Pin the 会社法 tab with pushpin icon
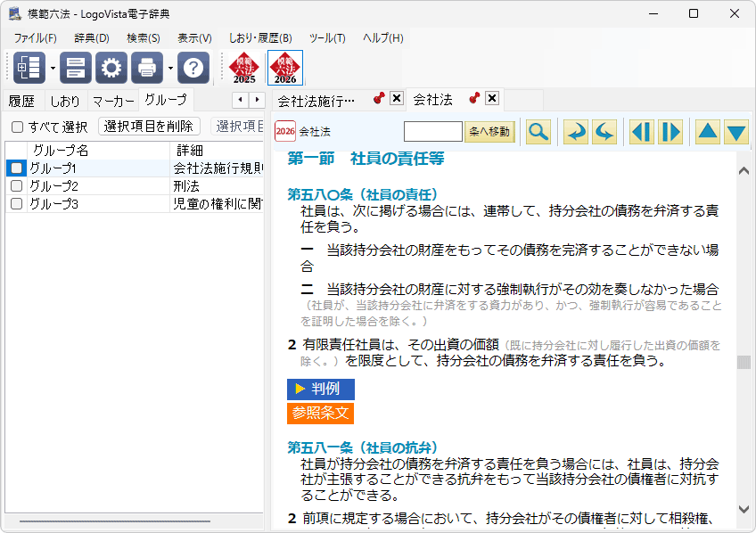The image size is (756, 533). (x=474, y=98)
